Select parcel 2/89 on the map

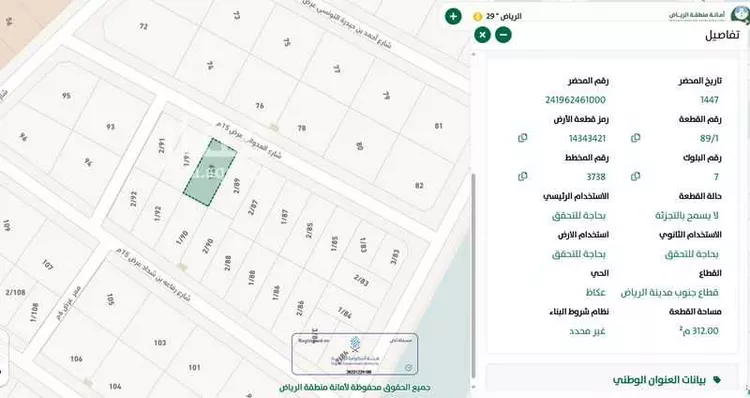(x=236, y=186)
